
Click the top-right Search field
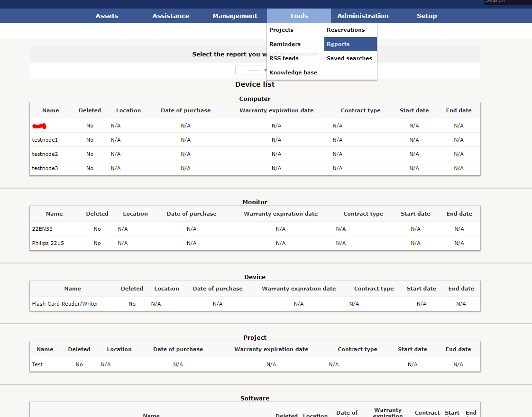pyautogui.click(x=507, y=1)
